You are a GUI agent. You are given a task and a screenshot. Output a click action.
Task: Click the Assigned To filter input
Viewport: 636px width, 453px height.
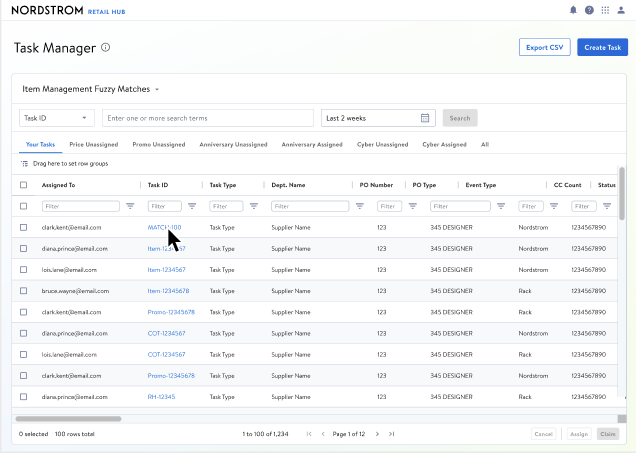tap(81, 206)
